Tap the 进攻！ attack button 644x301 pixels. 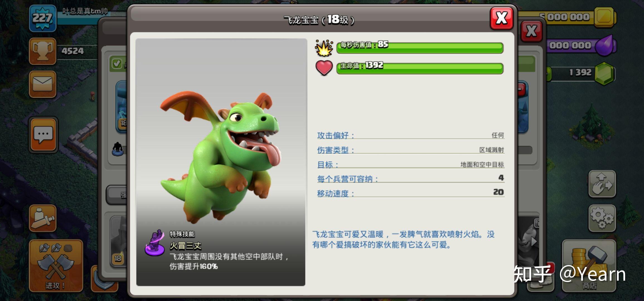click(x=56, y=266)
